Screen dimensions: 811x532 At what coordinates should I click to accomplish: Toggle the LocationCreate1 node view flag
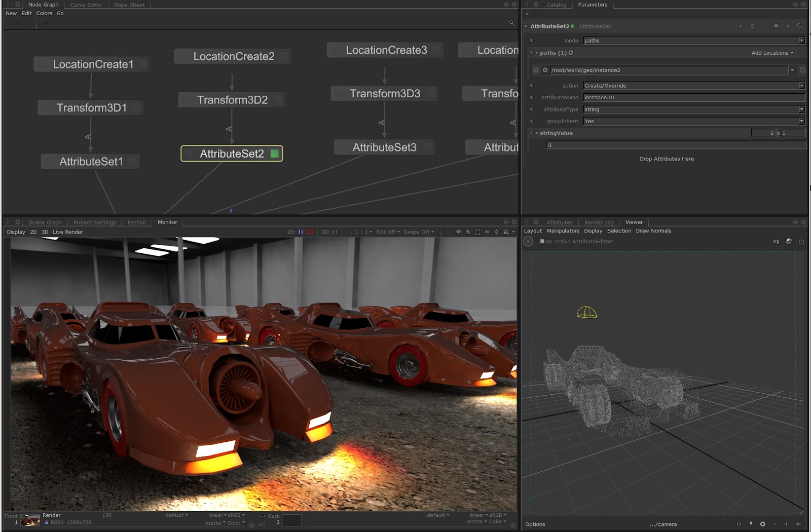coord(142,64)
